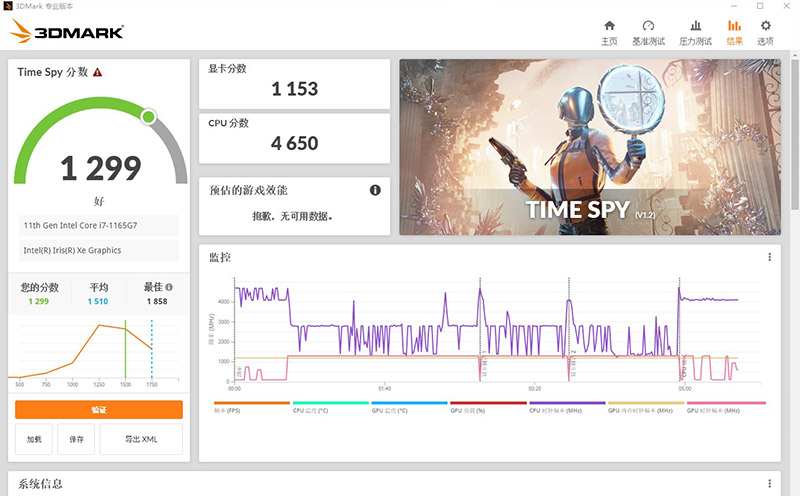Click the 系统信息 section heading
Screen dimensions: 800x496
click(40, 483)
